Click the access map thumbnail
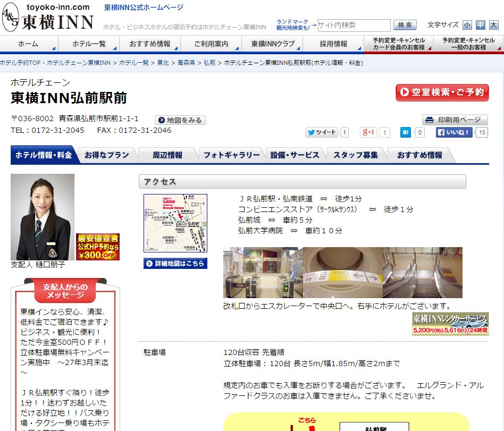 point(175,223)
